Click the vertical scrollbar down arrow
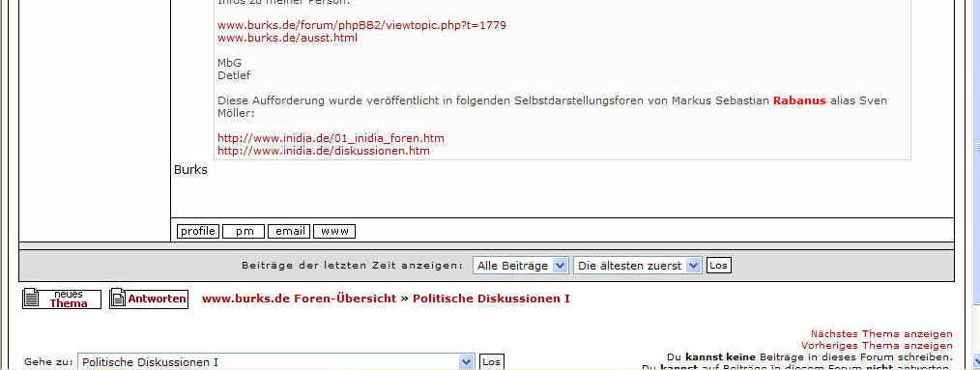This screenshot has width=980, height=370. click(x=976, y=360)
